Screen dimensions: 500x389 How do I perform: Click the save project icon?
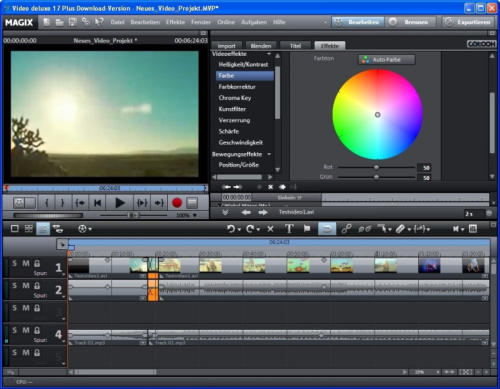(x=72, y=22)
